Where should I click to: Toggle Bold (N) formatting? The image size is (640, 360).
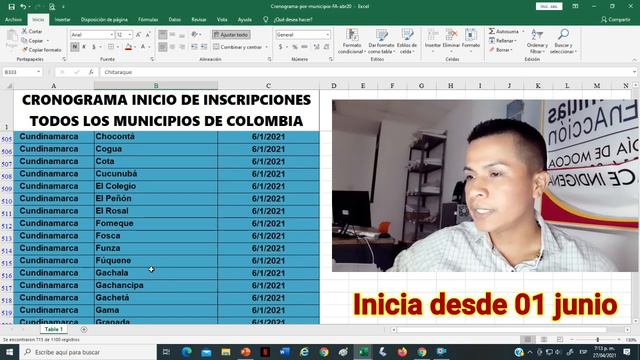click(x=75, y=47)
